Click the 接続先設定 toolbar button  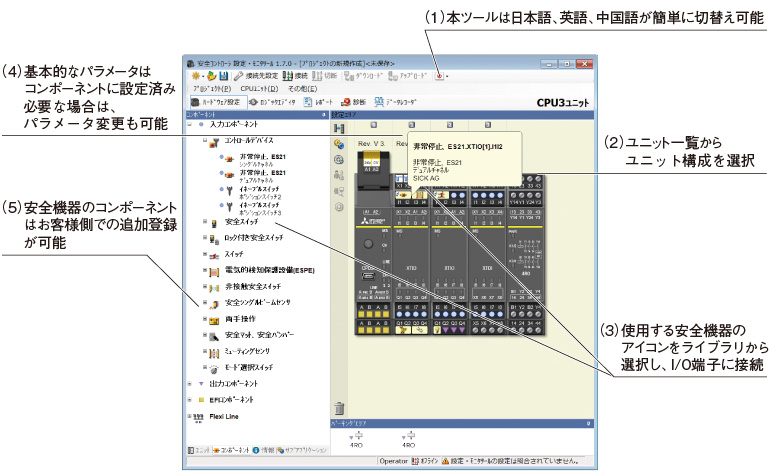(x=256, y=75)
